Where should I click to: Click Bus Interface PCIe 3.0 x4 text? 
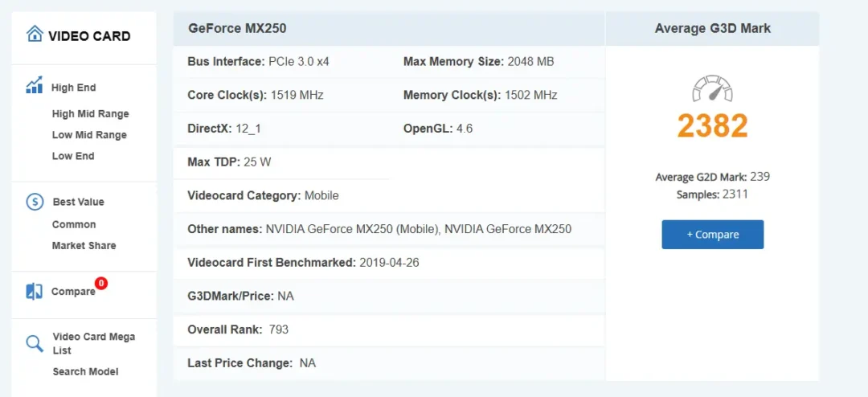[x=259, y=61]
